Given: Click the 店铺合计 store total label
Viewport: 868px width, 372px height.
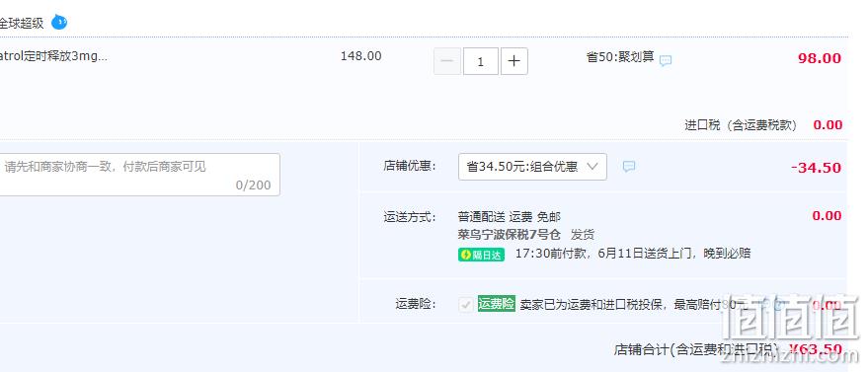Looking at the screenshot, I should point(697,349).
